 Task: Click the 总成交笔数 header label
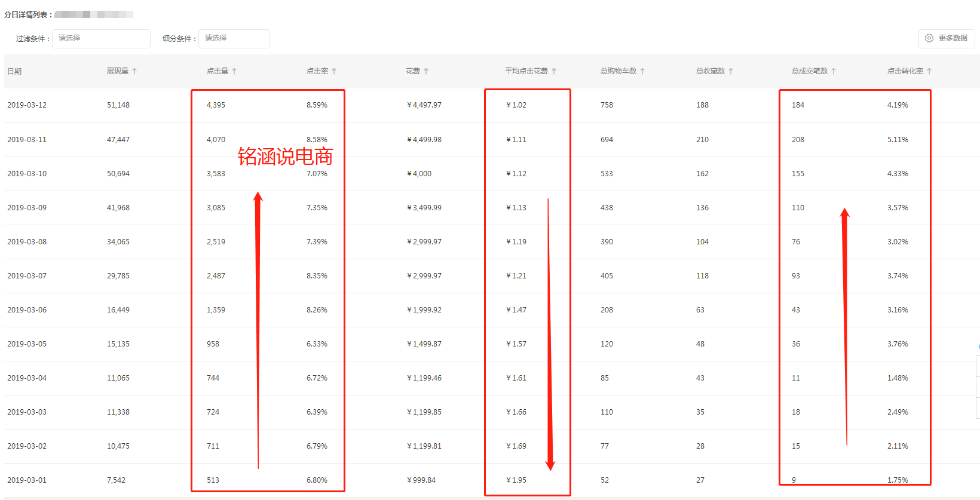810,71
